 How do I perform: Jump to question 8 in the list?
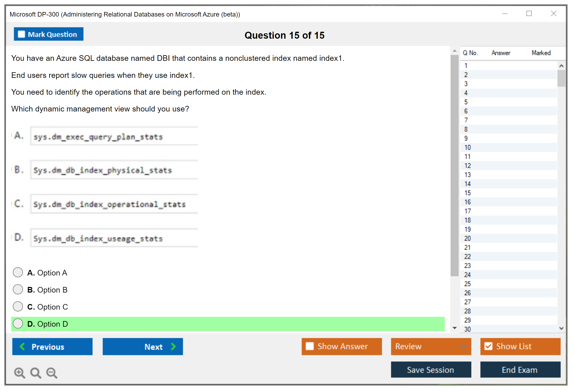466,129
